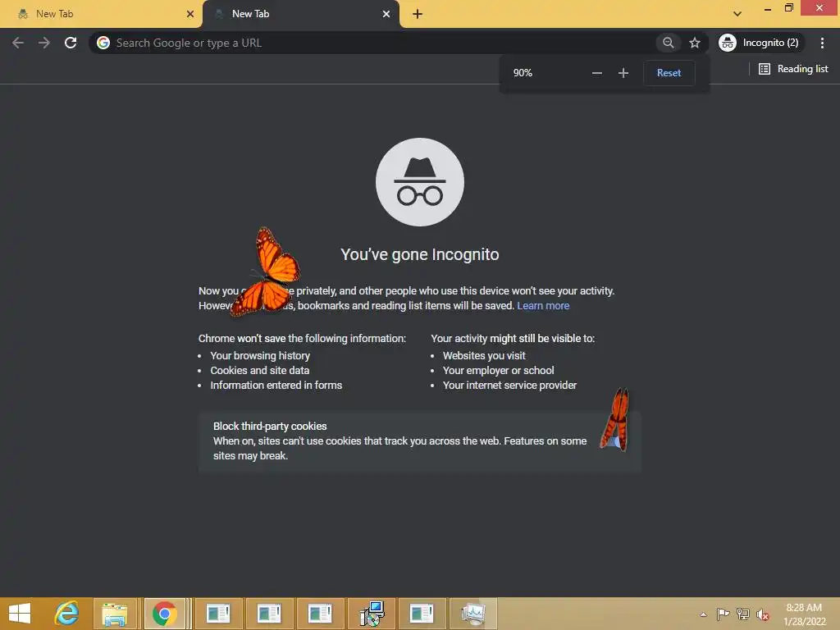Go back to previous page
Viewport: 840px width, 630px height.
pyautogui.click(x=18, y=43)
